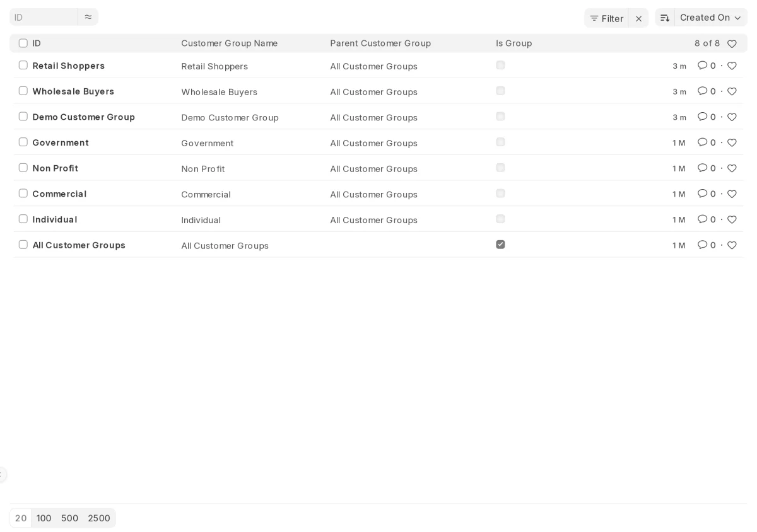This screenshot has height=532, width=757.
Task: Select all rows with header checkbox
Action: coord(23,43)
